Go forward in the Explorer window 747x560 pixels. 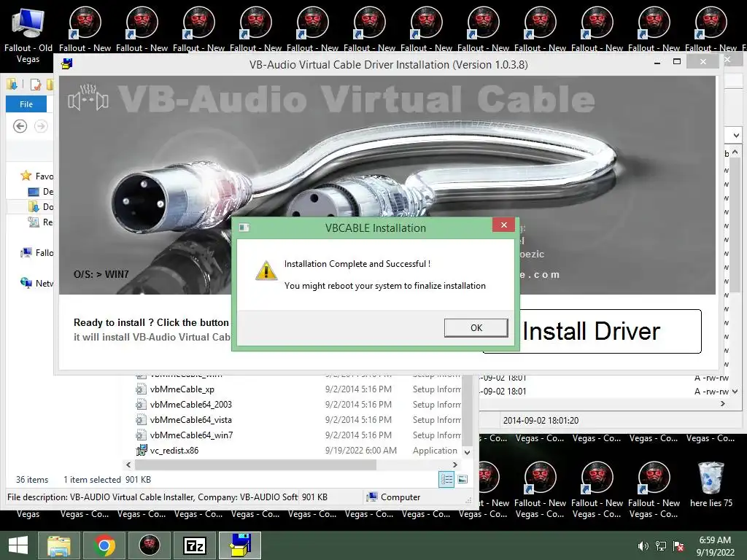point(41,126)
